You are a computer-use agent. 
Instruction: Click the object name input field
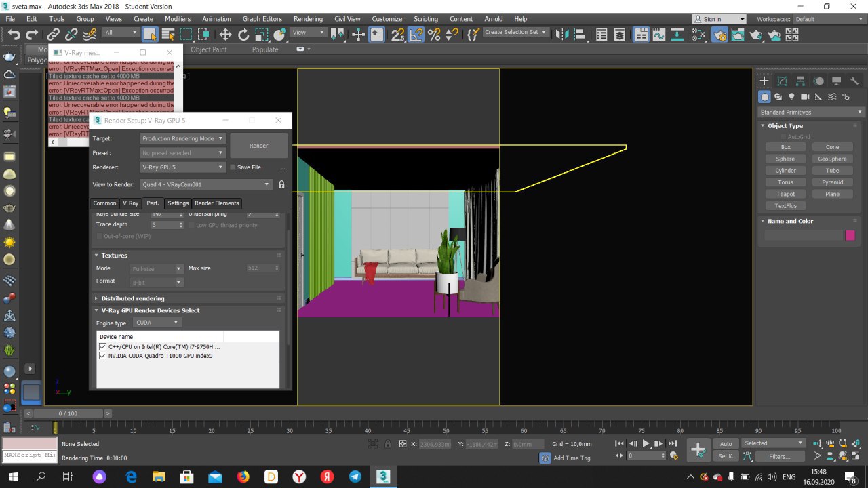(x=803, y=235)
